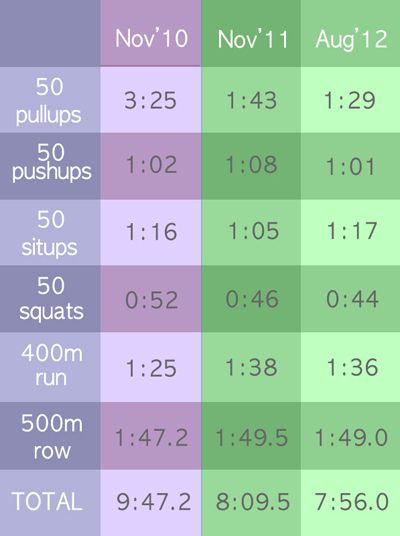Viewport: 400px width, 536px height.
Task: Select the 8:09.5 total time cell
Action: [x=251, y=502]
